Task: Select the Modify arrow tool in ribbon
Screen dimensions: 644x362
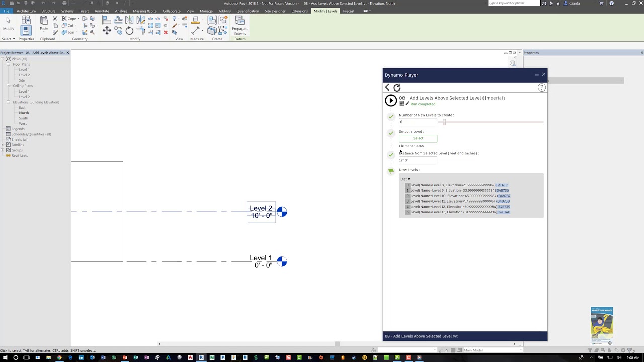Action: click(x=8, y=21)
